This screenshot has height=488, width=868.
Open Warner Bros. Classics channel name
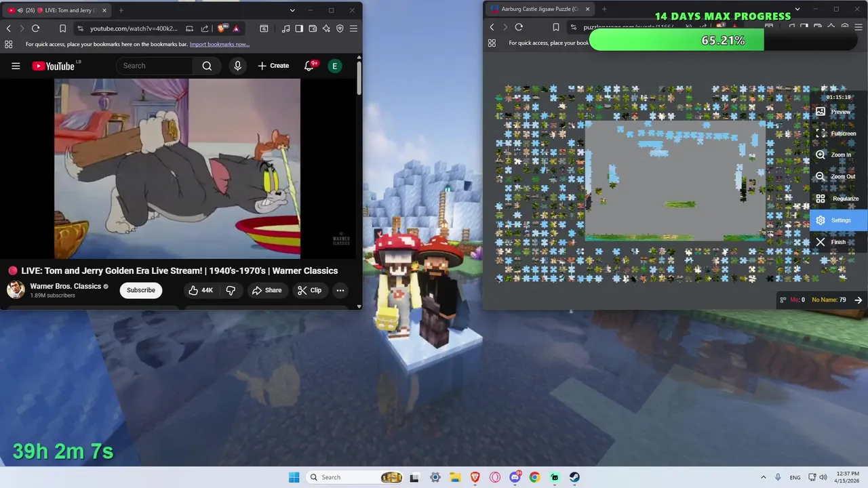pos(66,286)
